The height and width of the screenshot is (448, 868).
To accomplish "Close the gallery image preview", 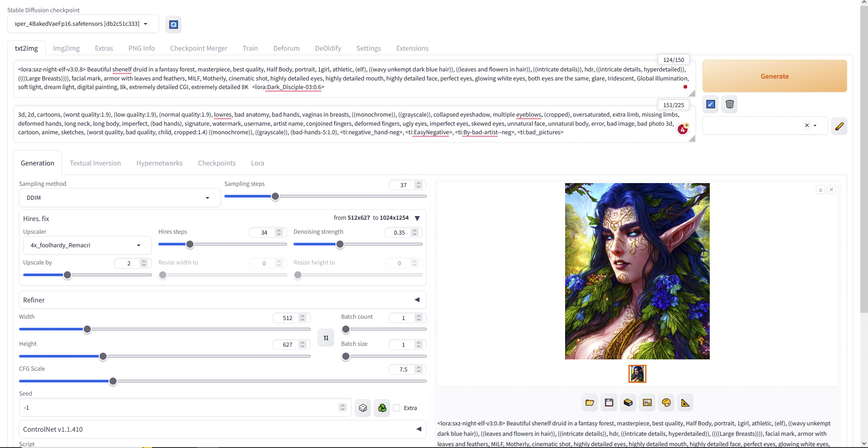I will pyautogui.click(x=831, y=189).
